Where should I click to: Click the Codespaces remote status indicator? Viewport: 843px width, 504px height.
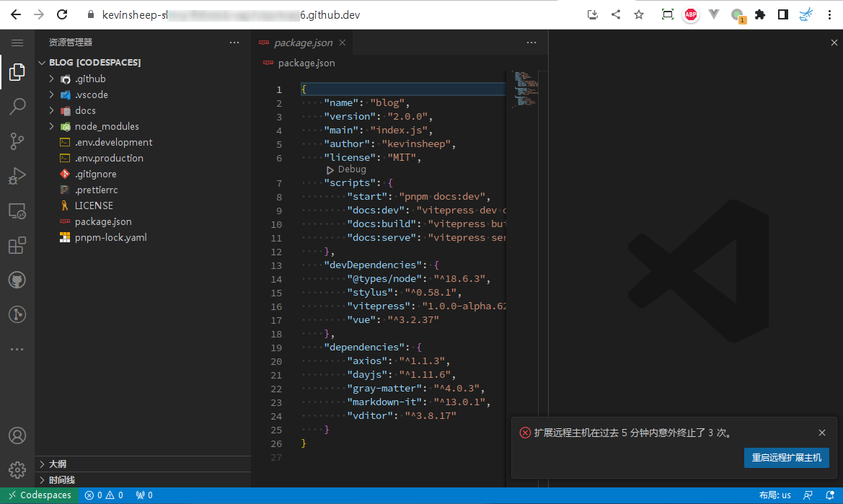point(40,495)
